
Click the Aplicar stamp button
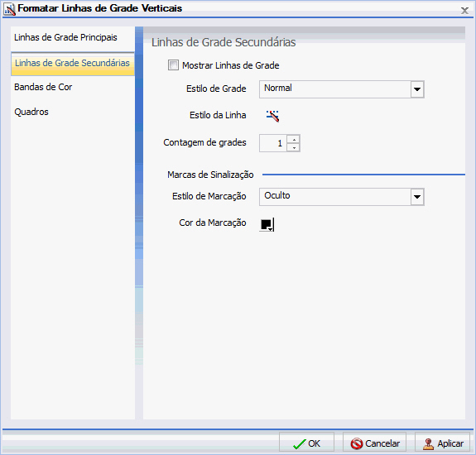pyautogui.click(x=443, y=443)
